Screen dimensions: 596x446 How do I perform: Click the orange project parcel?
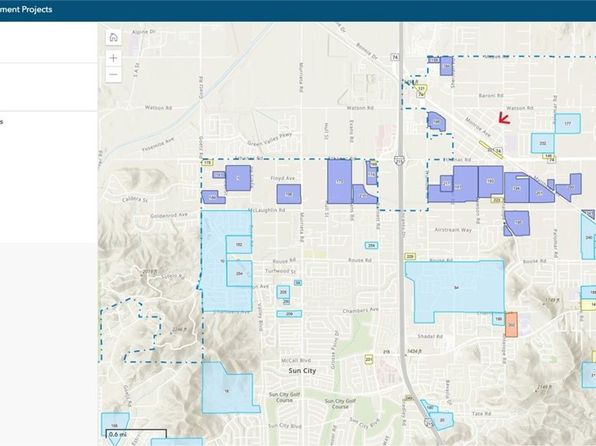511,325
